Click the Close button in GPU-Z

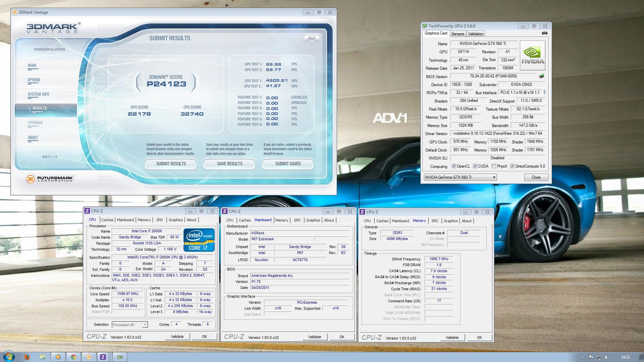click(x=536, y=177)
